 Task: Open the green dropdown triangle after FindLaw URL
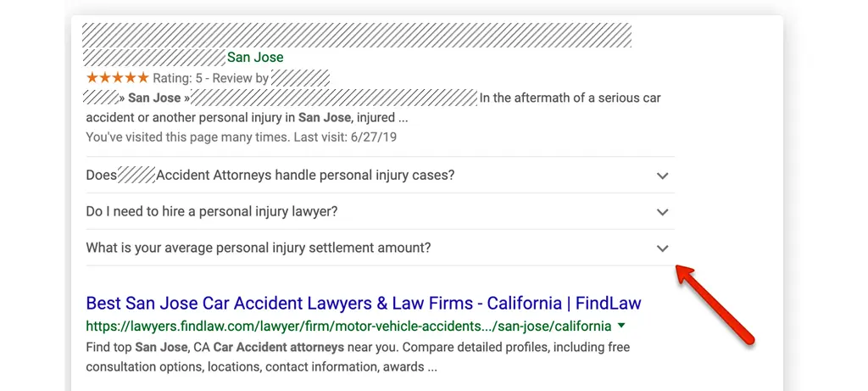click(621, 326)
